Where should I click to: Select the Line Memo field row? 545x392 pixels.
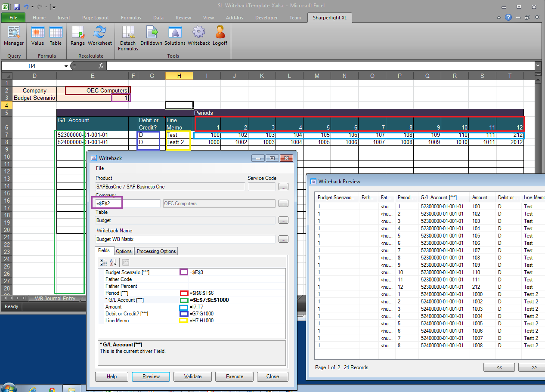(x=192, y=321)
